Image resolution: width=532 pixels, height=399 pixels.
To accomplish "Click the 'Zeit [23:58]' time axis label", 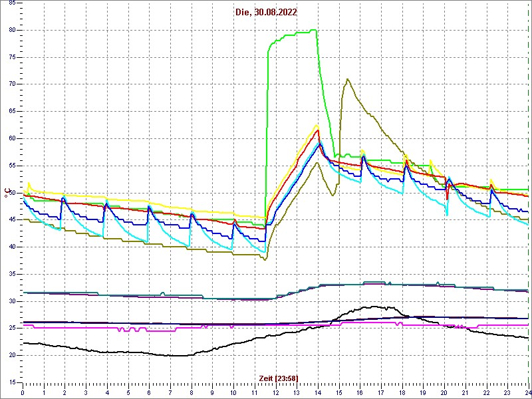I will [279, 378].
